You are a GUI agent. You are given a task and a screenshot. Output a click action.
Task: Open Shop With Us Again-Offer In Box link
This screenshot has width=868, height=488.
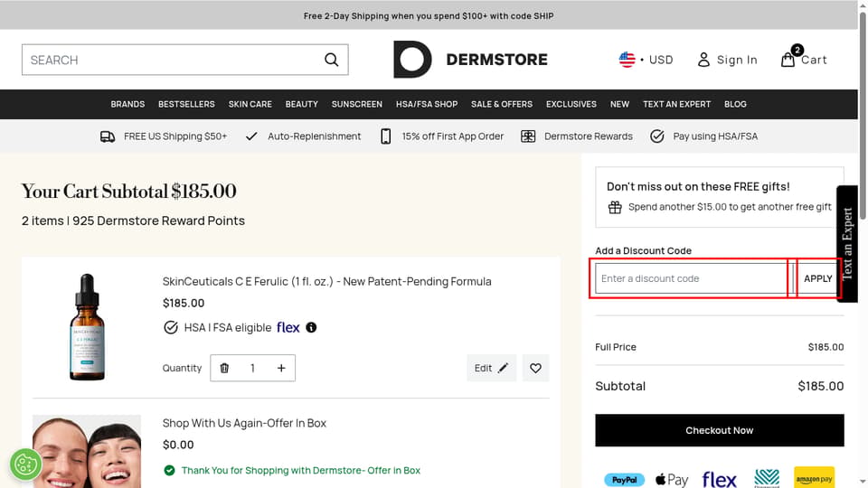point(244,423)
